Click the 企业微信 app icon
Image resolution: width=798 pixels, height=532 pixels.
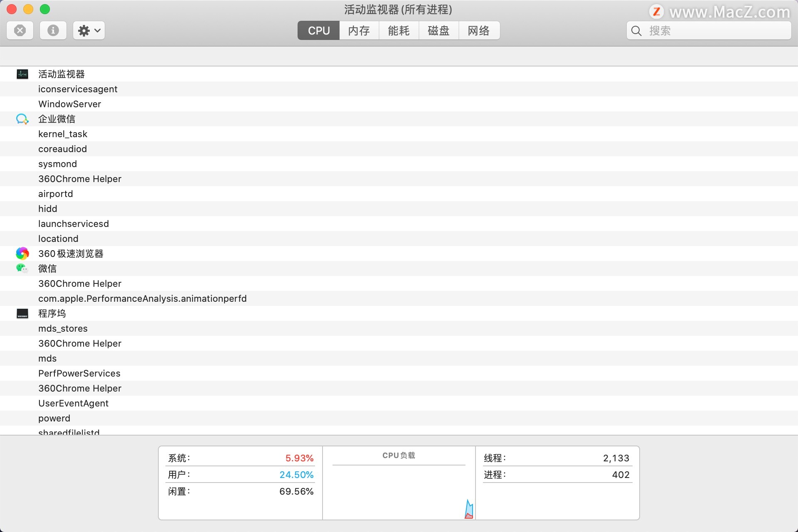(x=22, y=119)
